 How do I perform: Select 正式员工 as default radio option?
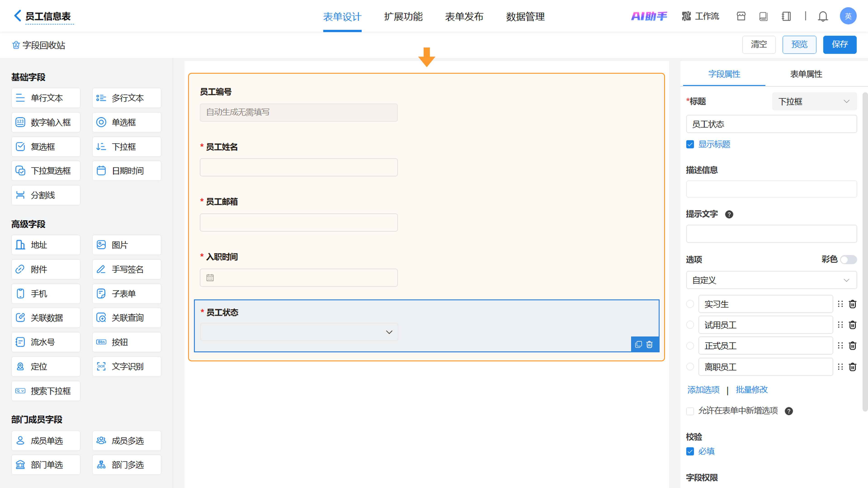point(690,346)
